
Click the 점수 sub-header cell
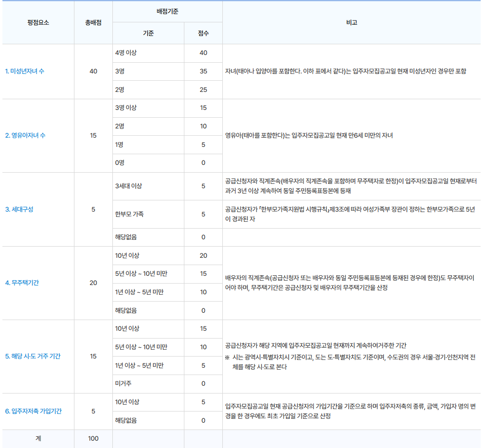pos(203,33)
